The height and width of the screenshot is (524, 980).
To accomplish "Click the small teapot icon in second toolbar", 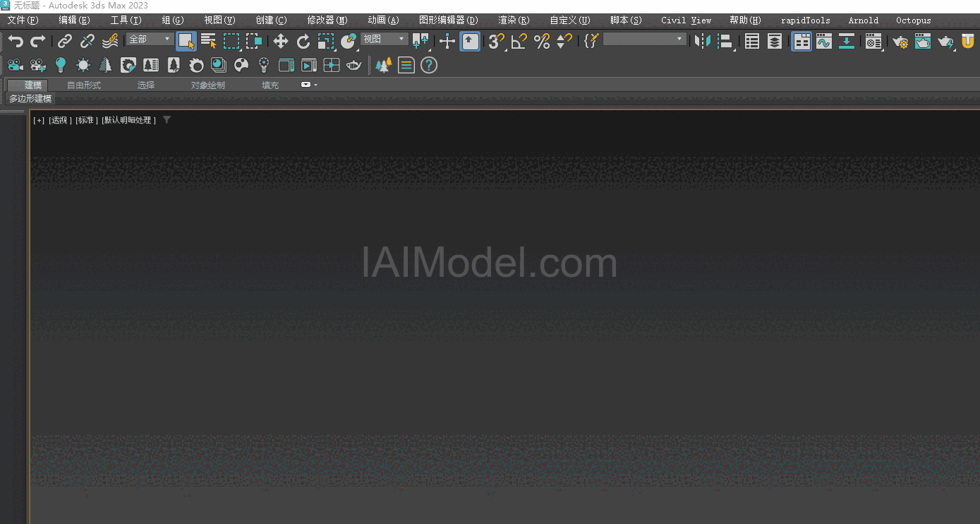I will click(354, 65).
